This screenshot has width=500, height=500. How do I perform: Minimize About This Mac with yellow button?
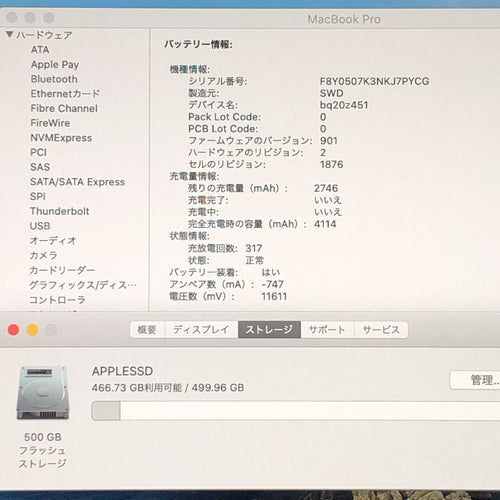pyautogui.click(x=32, y=330)
